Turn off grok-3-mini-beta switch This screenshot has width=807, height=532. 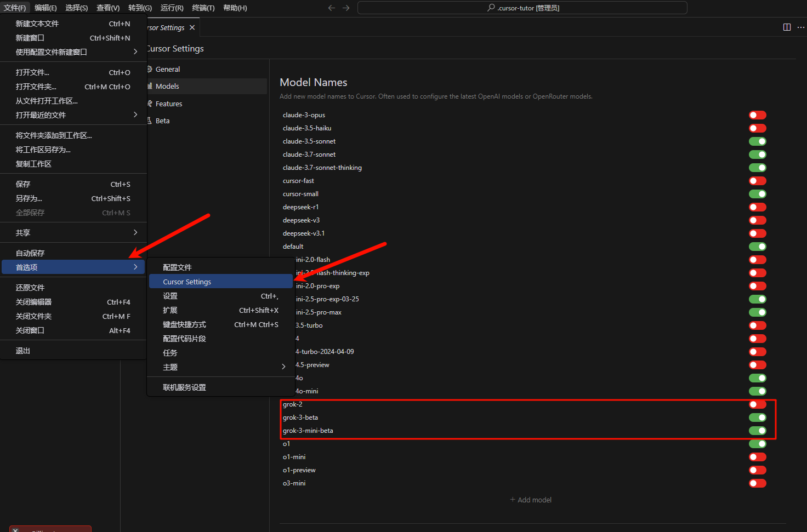[x=758, y=431]
